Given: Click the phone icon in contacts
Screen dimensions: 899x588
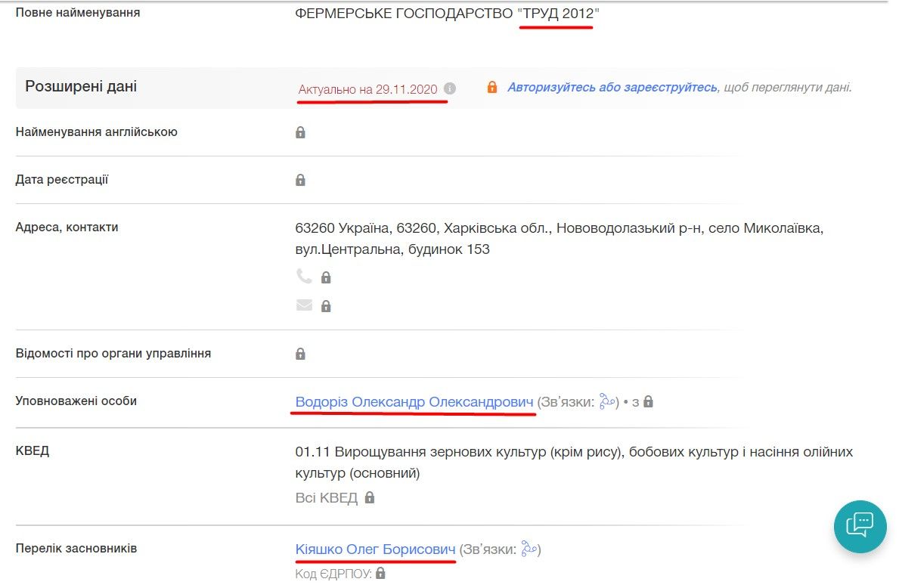Looking at the screenshot, I should coord(304,277).
